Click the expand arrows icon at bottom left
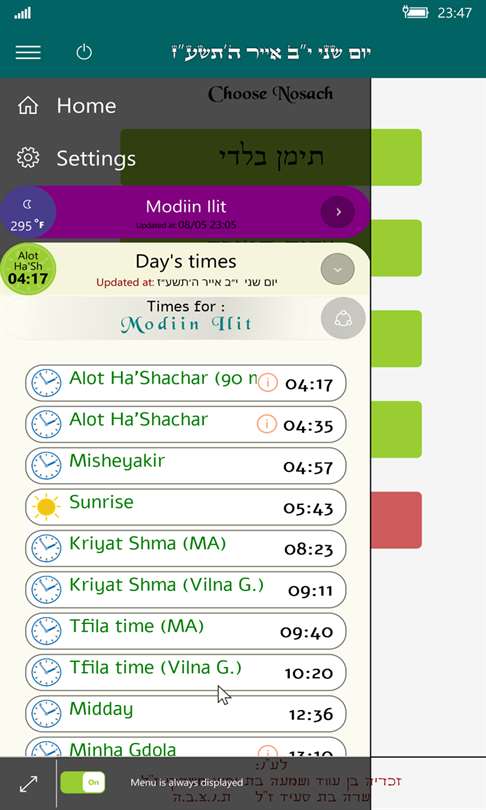 (28, 783)
